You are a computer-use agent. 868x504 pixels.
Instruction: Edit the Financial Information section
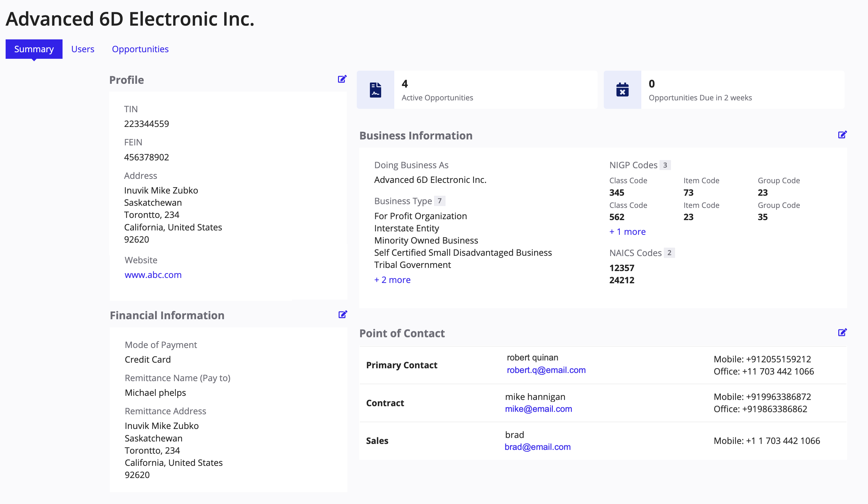click(x=342, y=314)
